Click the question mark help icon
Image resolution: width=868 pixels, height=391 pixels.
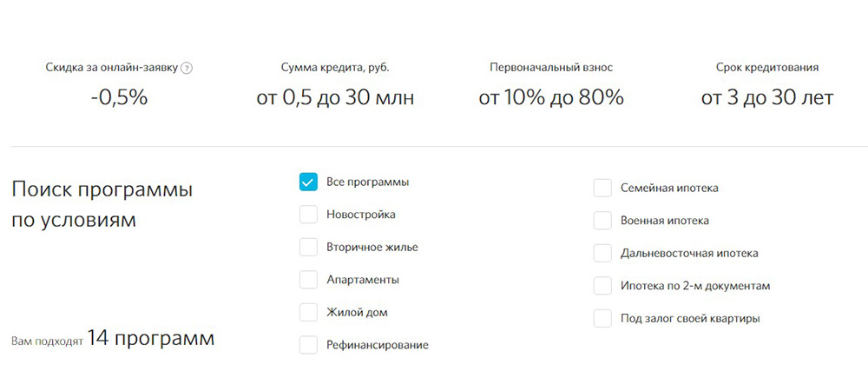tap(187, 68)
